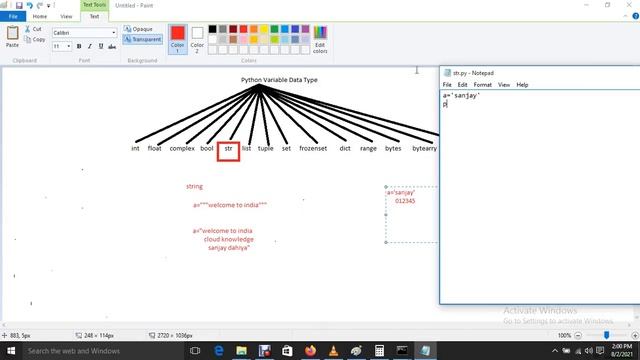The width and height of the screenshot is (640, 360).
Task: Switch to the Home ribbon tab
Action: click(x=40, y=16)
